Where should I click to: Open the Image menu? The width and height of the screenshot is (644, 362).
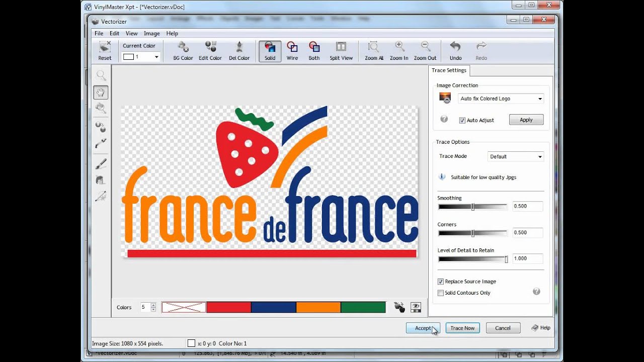point(151,33)
